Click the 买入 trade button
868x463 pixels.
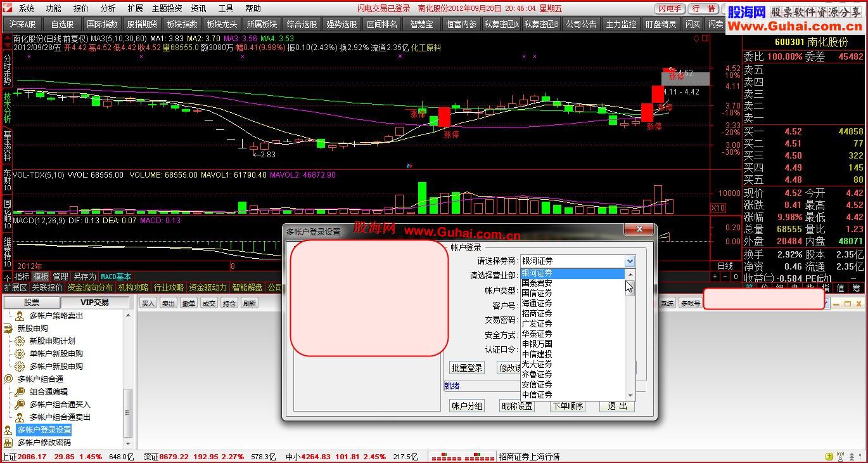148,303
